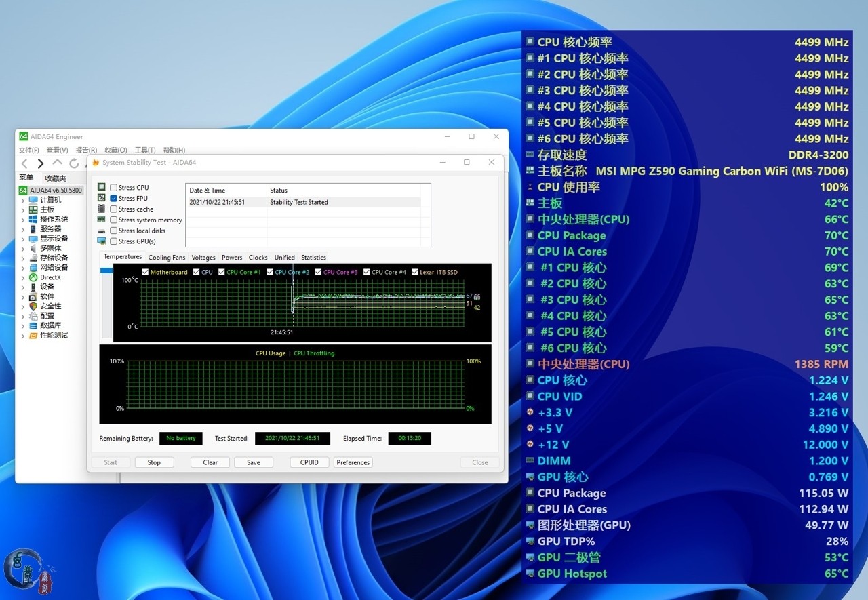Click the Stop button

[154, 462]
